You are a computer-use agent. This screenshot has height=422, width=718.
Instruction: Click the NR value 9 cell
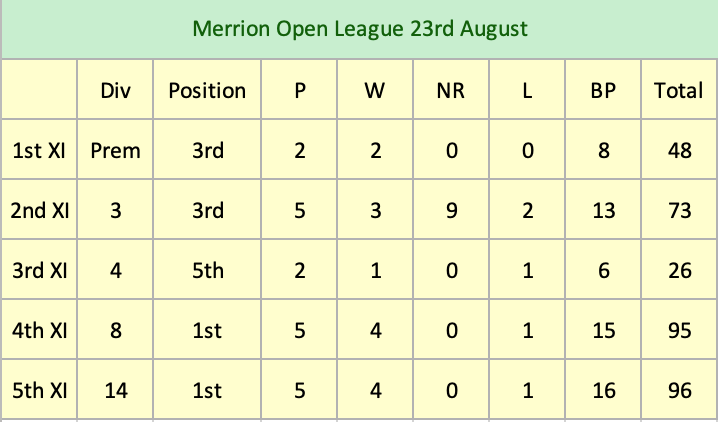point(450,210)
